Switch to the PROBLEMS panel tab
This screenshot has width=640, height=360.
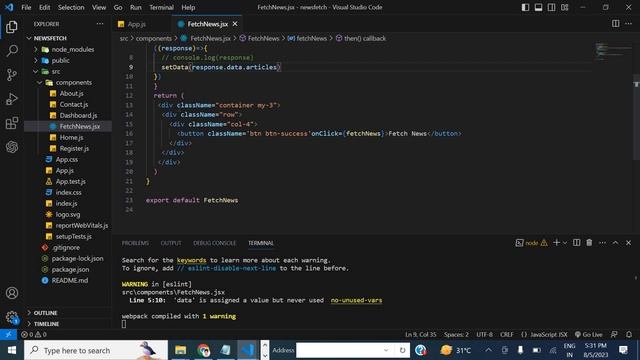tap(135, 243)
